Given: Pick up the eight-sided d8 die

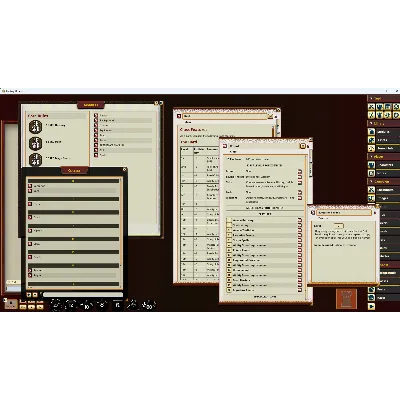Looking at the screenshot, I should [102, 304].
